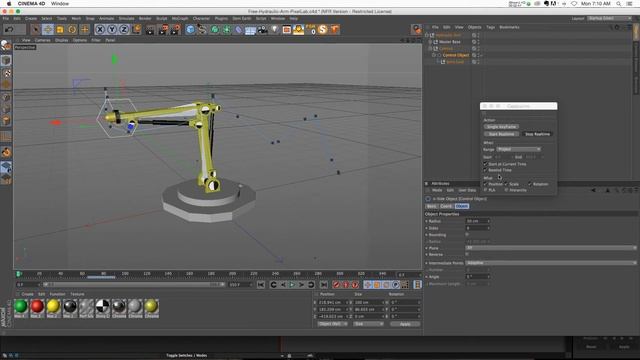Open the Plane dropdown in Object Properties
Screen dimensions: 640x360
551,248
